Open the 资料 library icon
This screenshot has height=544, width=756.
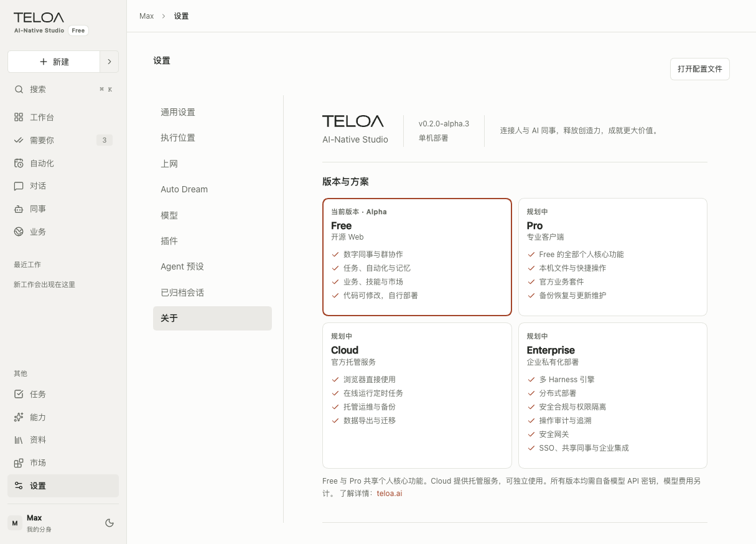(19, 440)
